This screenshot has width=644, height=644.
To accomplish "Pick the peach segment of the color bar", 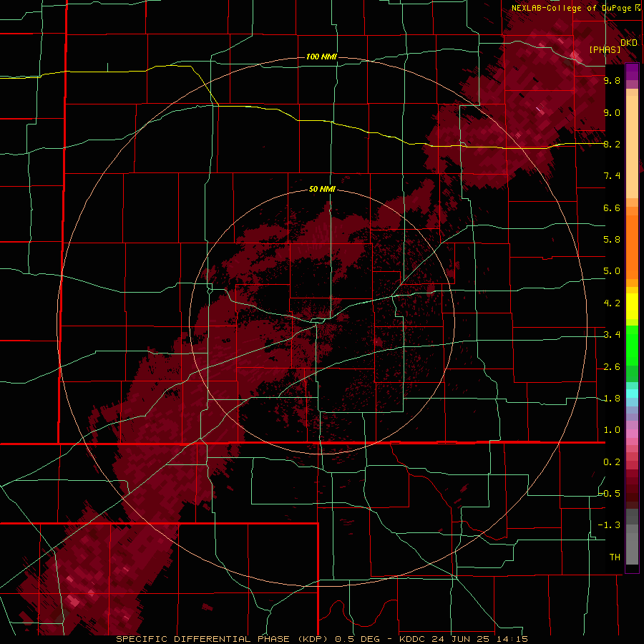I will coord(632,147).
